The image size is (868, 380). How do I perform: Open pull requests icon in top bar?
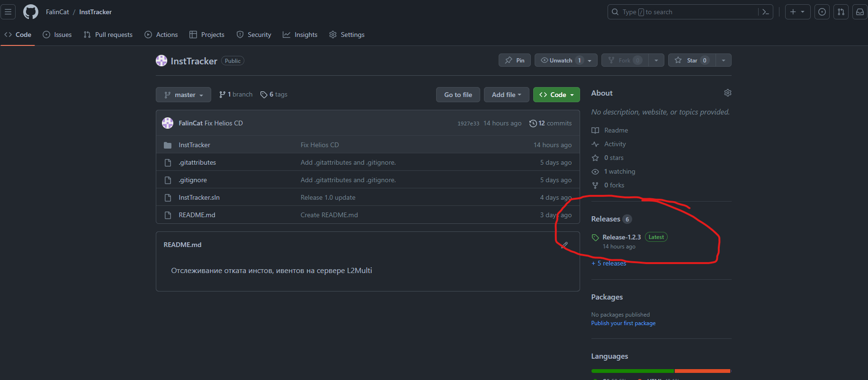click(x=841, y=12)
